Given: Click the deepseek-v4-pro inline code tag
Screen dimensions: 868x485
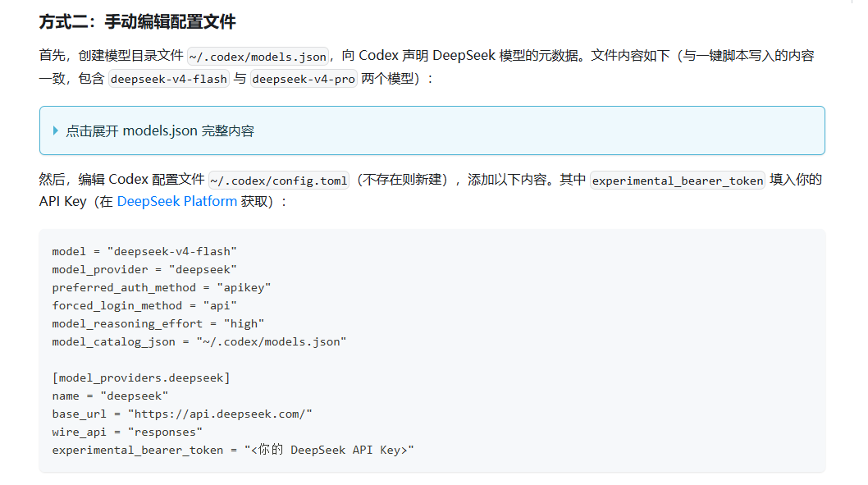Looking at the screenshot, I should [x=304, y=79].
